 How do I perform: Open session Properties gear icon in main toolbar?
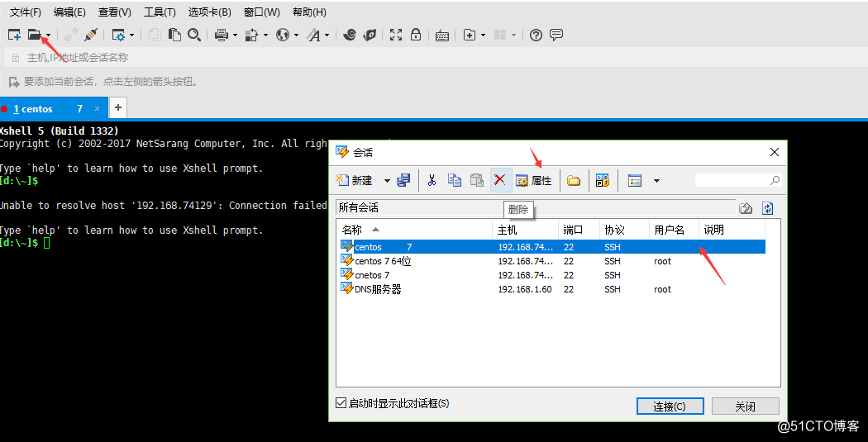(118, 35)
